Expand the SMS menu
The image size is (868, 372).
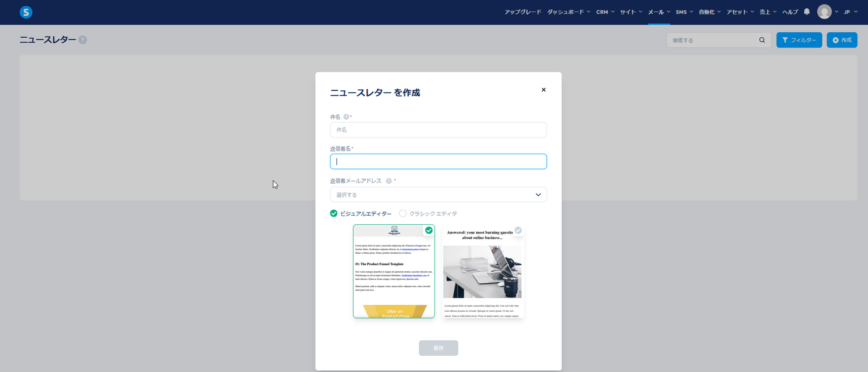pos(685,12)
